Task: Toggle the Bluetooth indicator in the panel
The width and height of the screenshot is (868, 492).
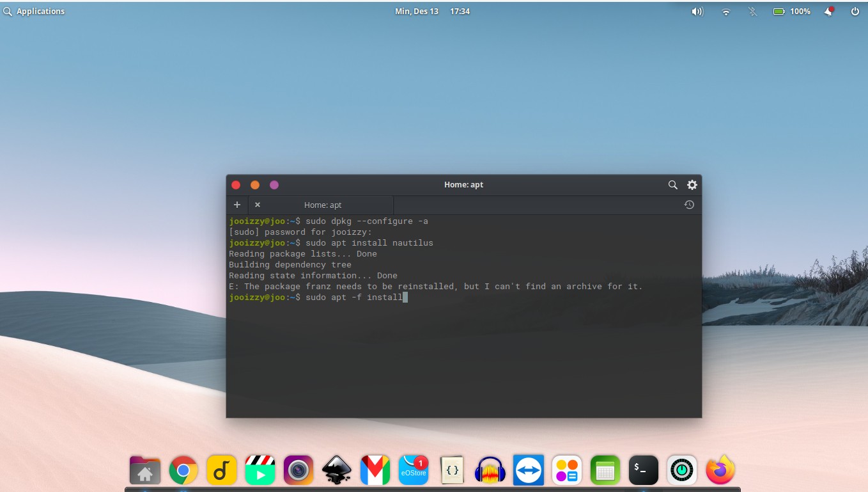Action: tap(752, 11)
